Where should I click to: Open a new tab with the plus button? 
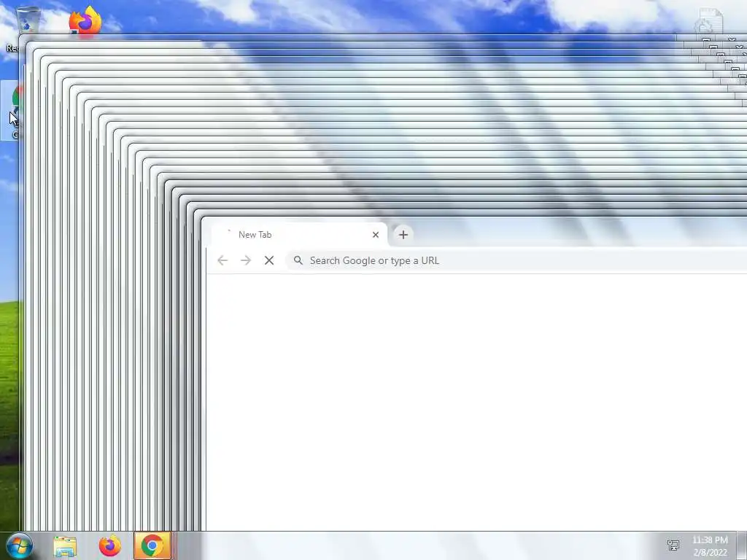click(x=403, y=235)
